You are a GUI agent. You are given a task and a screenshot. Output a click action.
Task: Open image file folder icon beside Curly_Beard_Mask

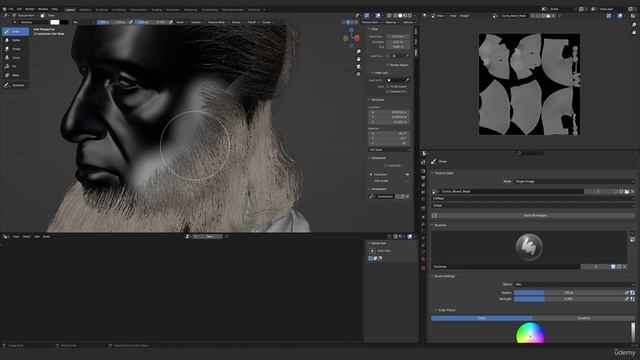627,191
